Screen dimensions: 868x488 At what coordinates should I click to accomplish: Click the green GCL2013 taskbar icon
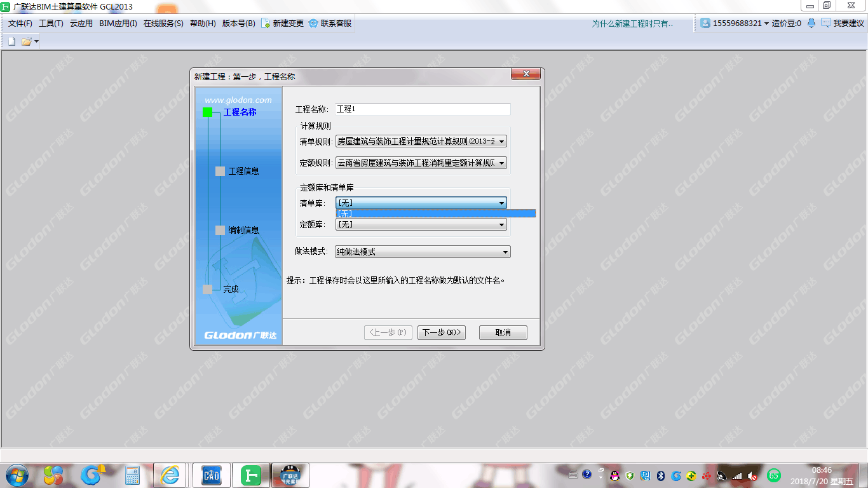(x=251, y=475)
